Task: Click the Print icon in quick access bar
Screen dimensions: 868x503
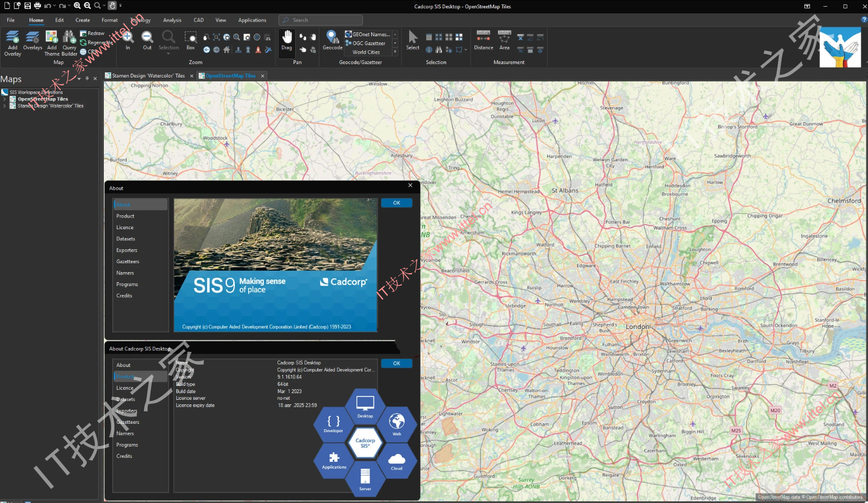Action: pos(37,6)
